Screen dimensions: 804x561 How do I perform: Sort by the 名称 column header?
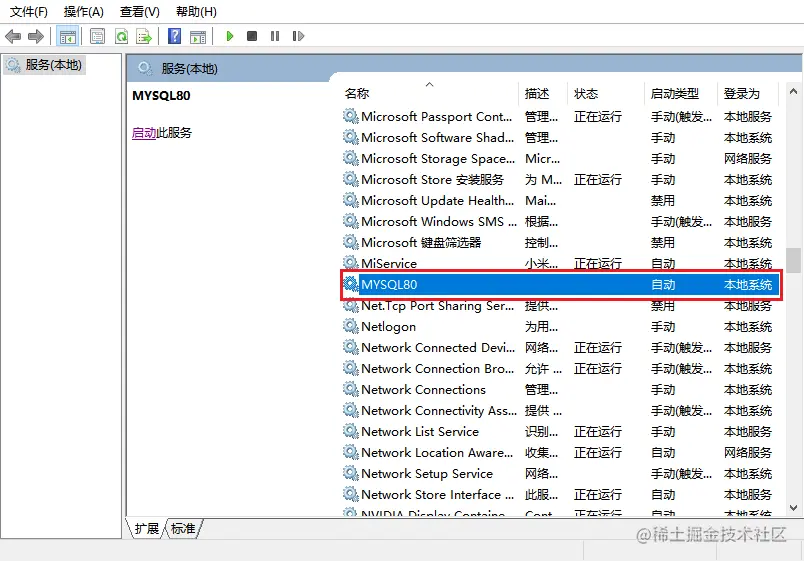click(x=430, y=93)
